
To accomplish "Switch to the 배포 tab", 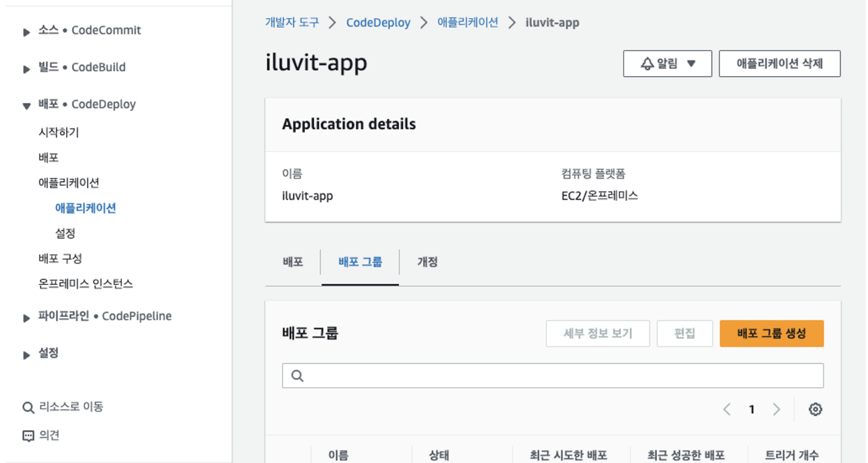I will (293, 262).
